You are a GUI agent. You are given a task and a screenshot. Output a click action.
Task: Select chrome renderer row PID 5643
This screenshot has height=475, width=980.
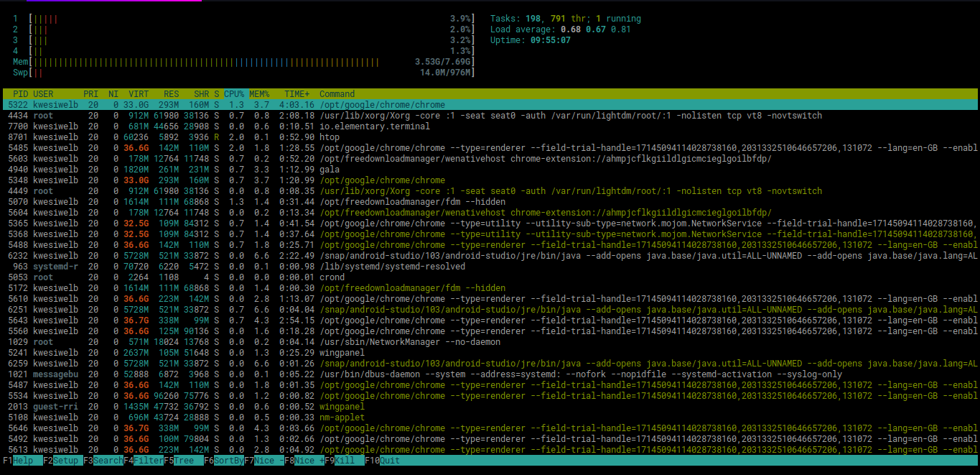tap(490, 320)
